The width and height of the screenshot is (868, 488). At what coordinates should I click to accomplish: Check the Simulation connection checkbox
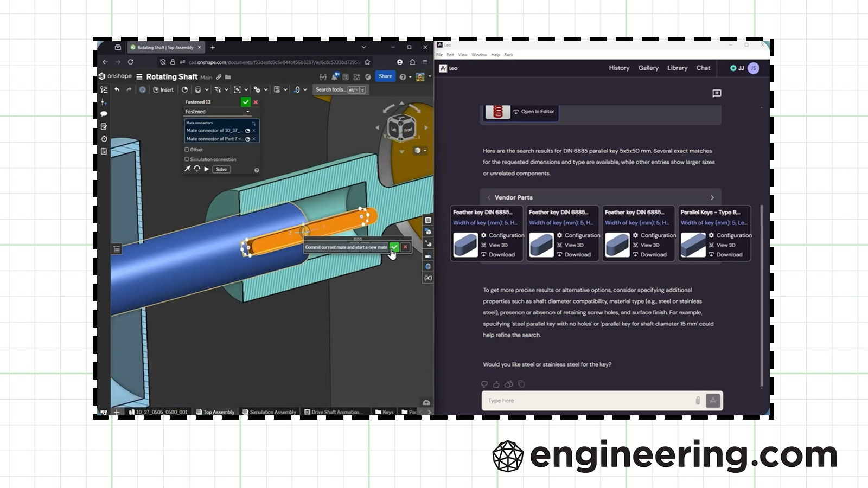pos(187,159)
